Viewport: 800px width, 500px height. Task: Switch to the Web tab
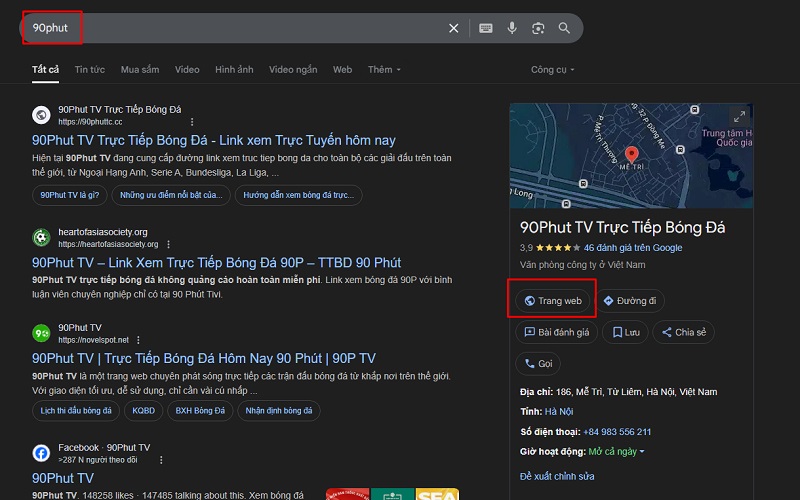pos(342,69)
